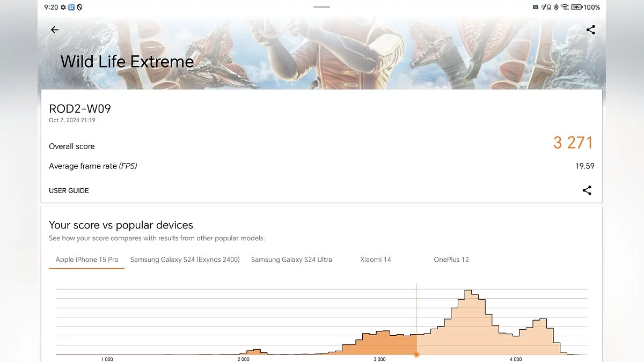The width and height of the screenshot is (644, 362).
Task: Tap the back arrow to leave results
Action: click(x=54, y=30)
